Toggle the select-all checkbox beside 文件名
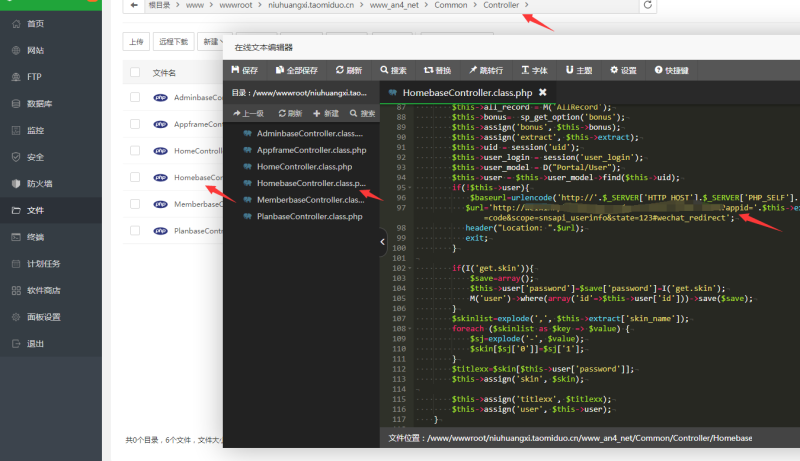The height and width of the screenshot is (461, 800). (135, 72)
